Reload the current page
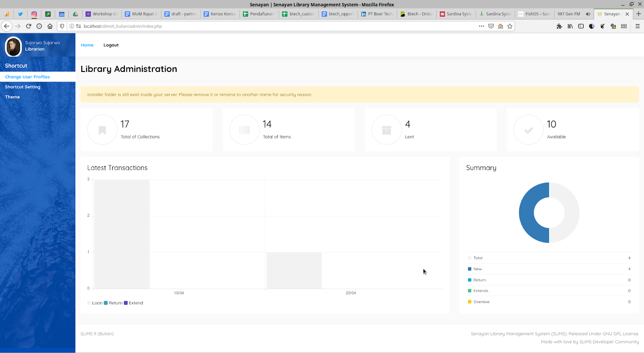This screenshot has width=644, height=353. point(29,26)
